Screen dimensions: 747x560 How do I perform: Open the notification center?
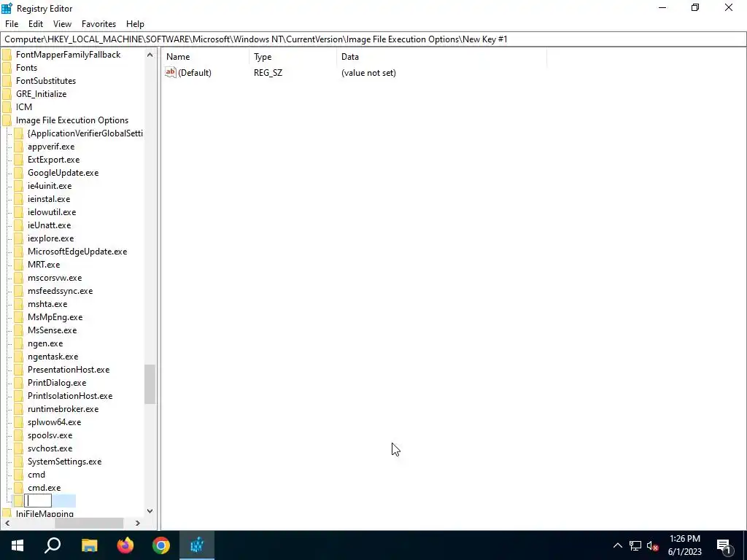click(725, 545)
